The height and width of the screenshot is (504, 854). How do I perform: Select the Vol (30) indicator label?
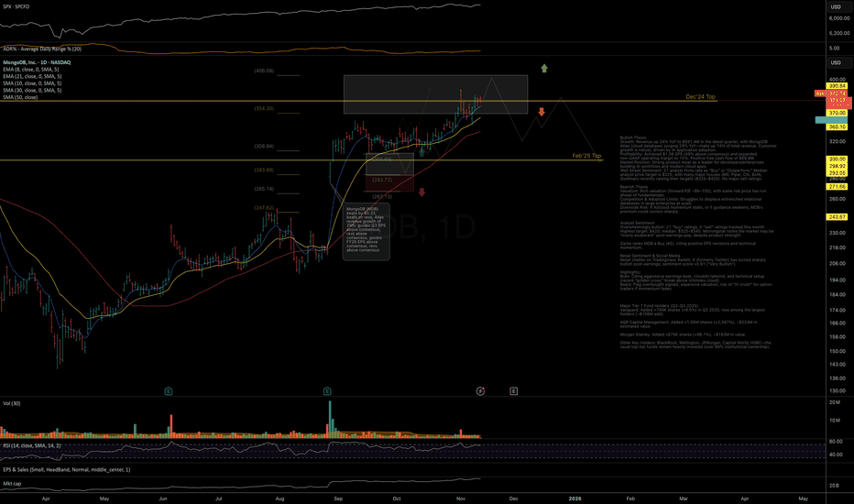click(x=14, y=402)
